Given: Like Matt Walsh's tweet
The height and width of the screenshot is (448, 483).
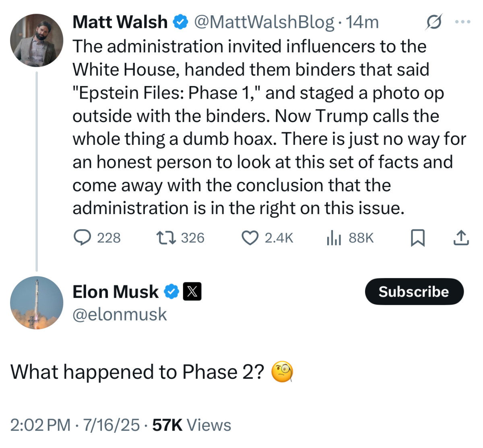Looking at the screenshot, I should 250,238.
